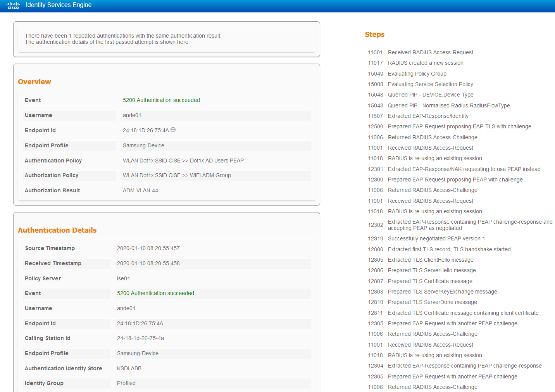The height and width of the screenshot is (392, 555).
Task: Select step 15049 Evaluating Policy Group
Action: (417, 74)
